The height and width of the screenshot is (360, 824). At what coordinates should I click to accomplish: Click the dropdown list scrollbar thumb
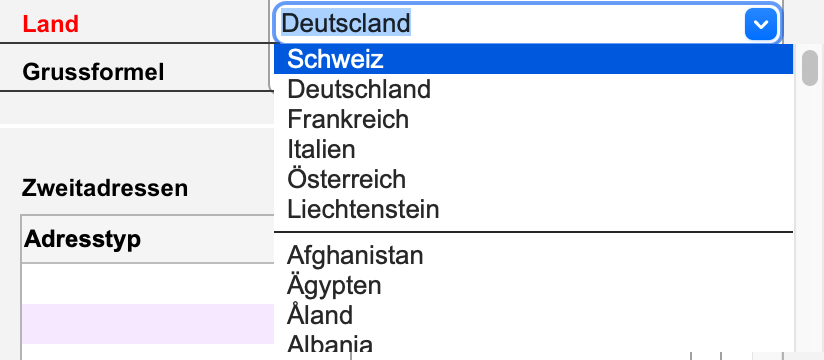(x=810, y=68)
